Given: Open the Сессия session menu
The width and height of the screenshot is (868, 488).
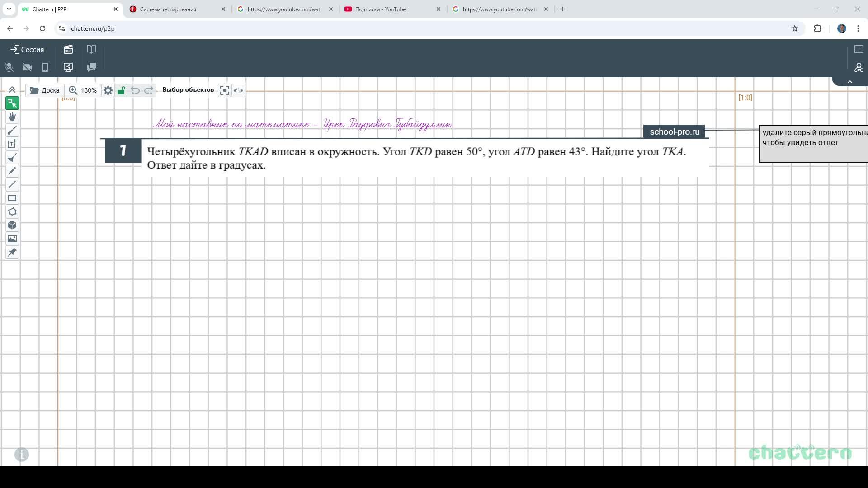Looking at the screenshot, I should [x=27, y=50].
